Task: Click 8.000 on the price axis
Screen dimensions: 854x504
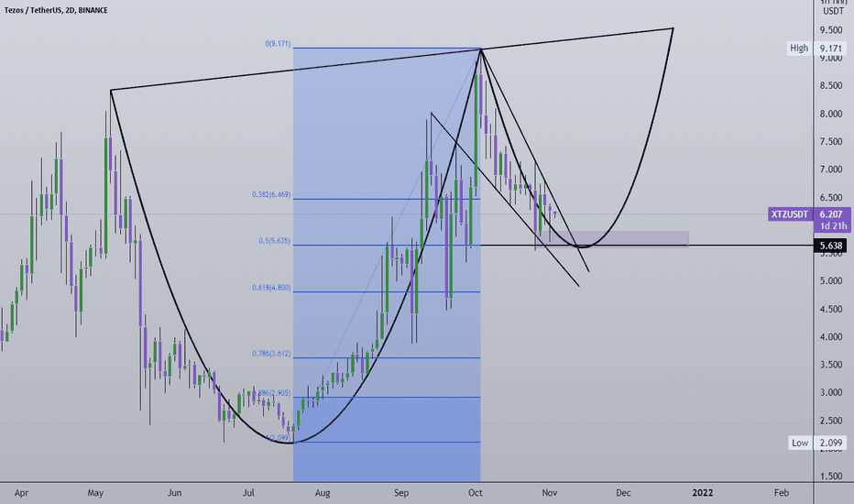Action: point(831,114)
